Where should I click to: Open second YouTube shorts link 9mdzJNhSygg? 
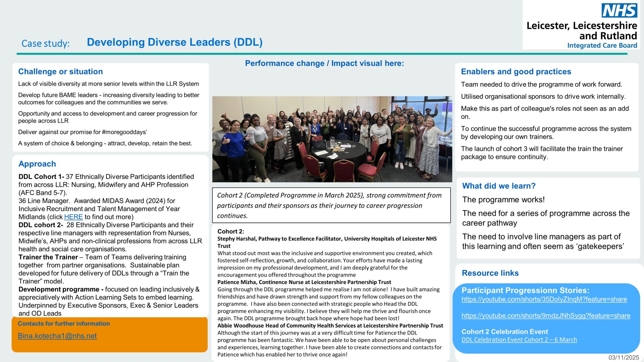pyautogui.click(x=546, y=315)
